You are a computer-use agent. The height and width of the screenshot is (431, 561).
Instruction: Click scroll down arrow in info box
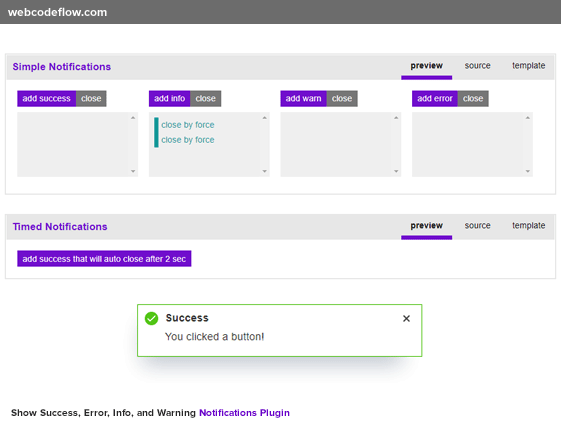point(264,171)
